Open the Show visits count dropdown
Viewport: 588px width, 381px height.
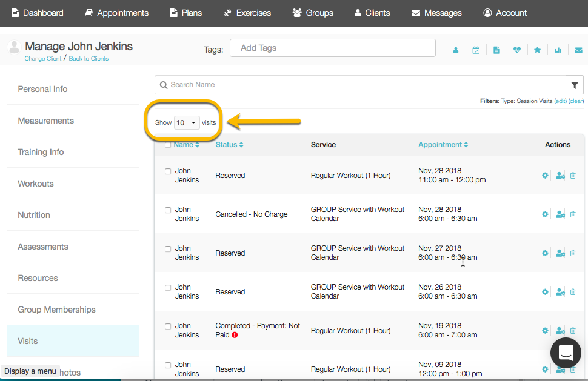[186, 122]
